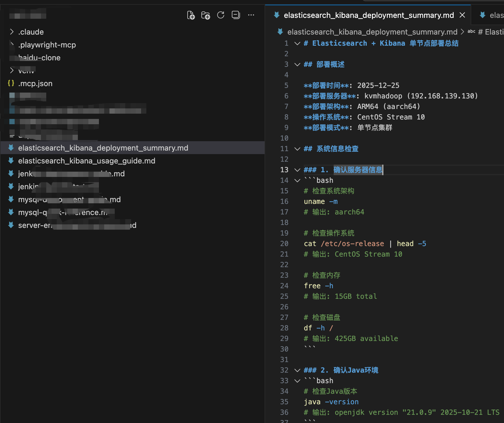Click on 'df -h /' command line
This screenshot has width=504, height=423.
318,328
